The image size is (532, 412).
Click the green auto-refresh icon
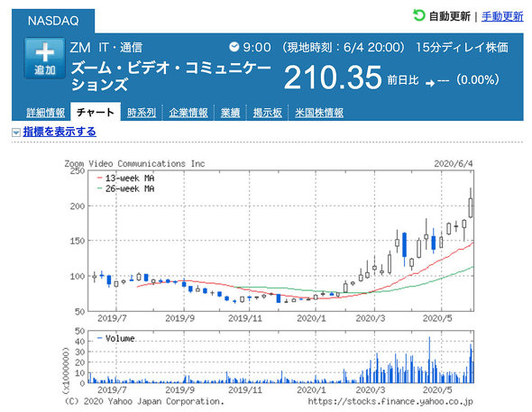pyautogui.click(x=419, y=15)
